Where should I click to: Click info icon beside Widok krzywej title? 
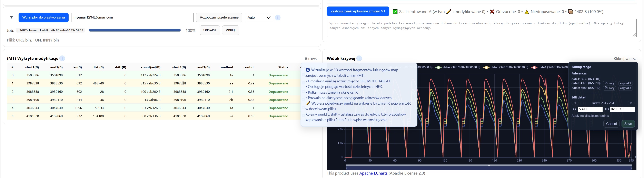point(359,59)
